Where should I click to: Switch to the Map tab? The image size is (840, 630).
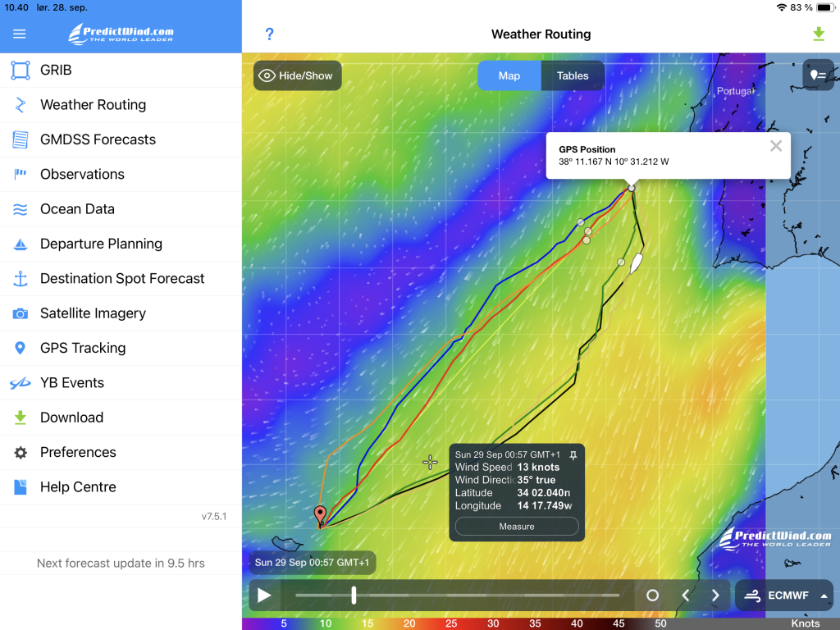click(509, 75)
